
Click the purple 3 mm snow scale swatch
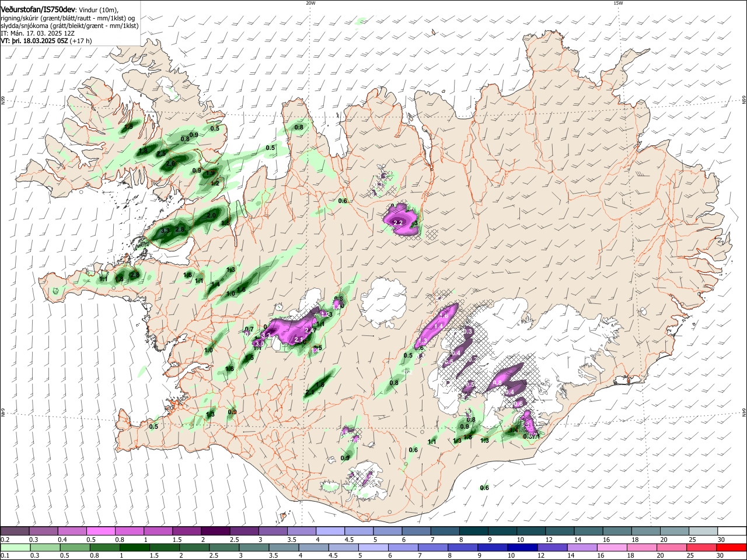(273, 531)
